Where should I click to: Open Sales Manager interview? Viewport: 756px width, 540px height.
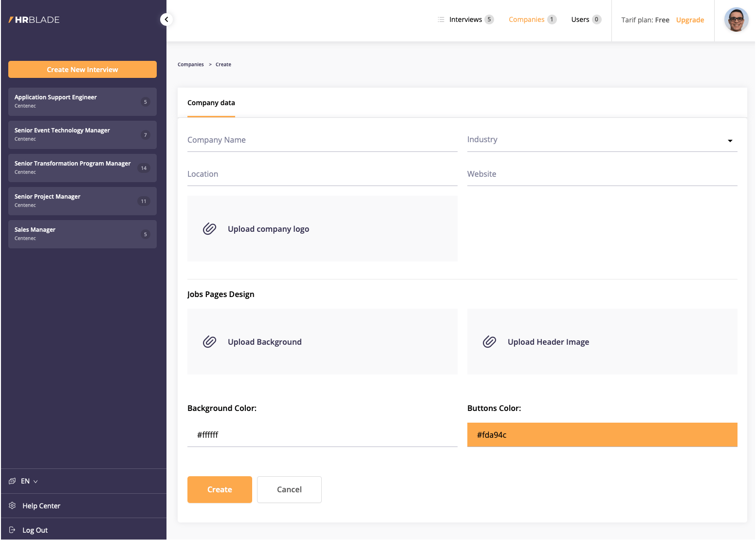82,234
